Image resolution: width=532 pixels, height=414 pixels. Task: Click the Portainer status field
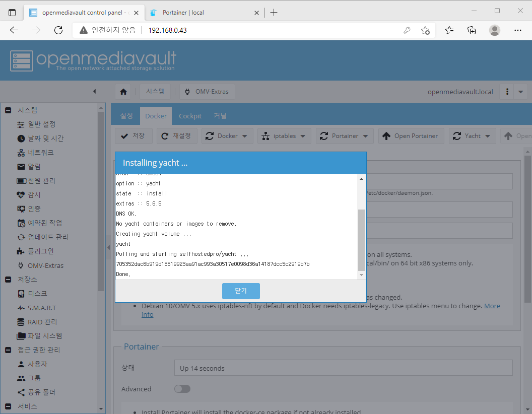(344, 368)
